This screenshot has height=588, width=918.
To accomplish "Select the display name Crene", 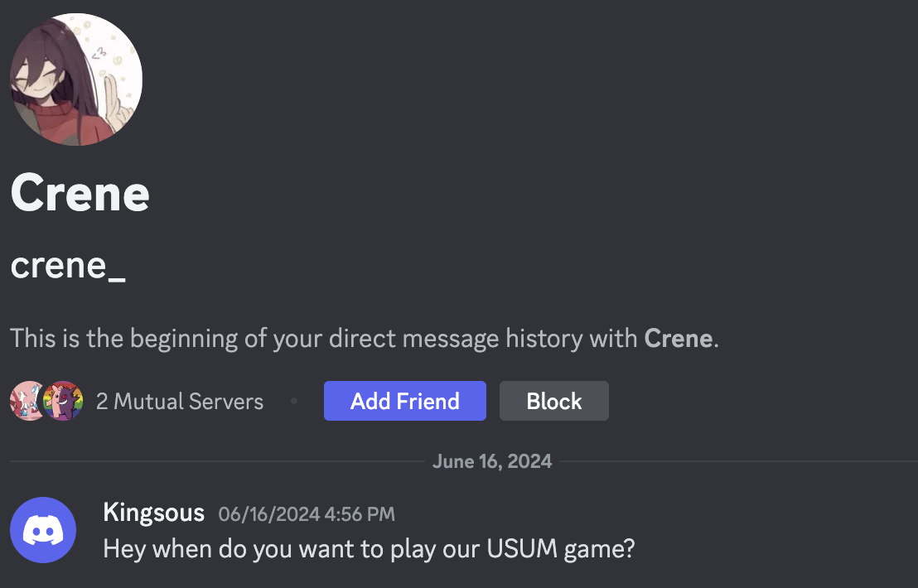I will 80,194.
